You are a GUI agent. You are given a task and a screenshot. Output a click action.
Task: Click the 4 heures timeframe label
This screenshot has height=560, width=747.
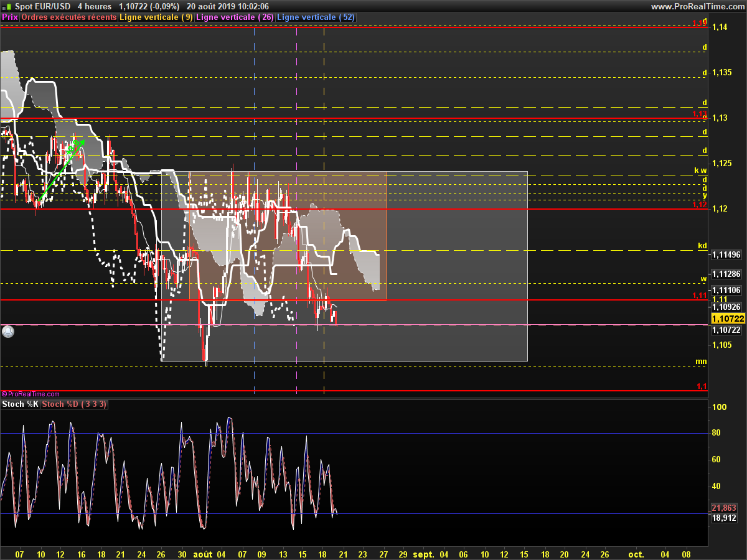[95, 6]
